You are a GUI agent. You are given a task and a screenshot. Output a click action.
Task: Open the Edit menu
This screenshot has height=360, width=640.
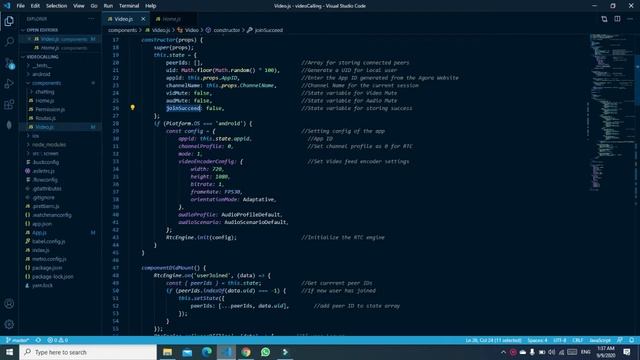click(x=35, y=6)
